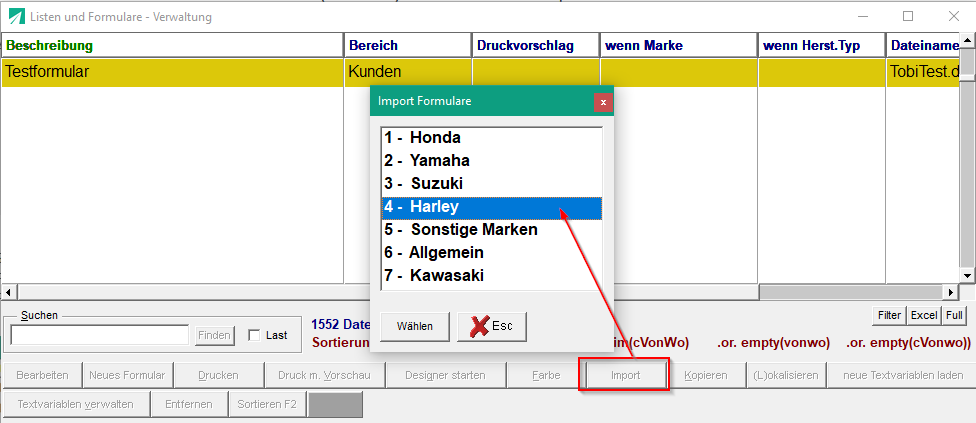976x423 pixels.
Task: Select 7 - Kawasaki in the import list
Action: click(491, 276)
